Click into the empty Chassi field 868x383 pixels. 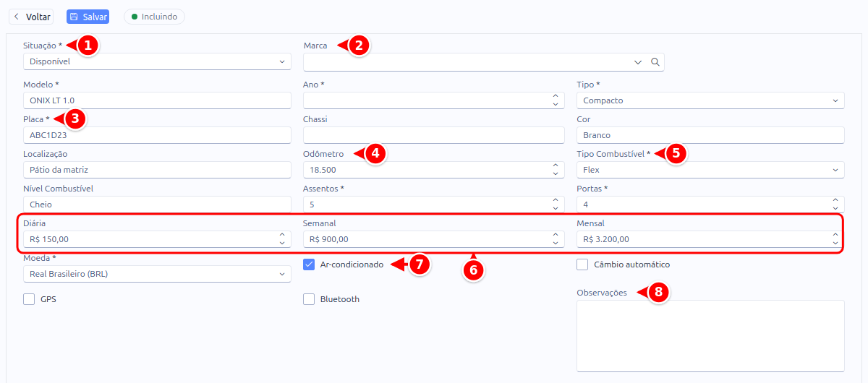[x=433, y=135]
